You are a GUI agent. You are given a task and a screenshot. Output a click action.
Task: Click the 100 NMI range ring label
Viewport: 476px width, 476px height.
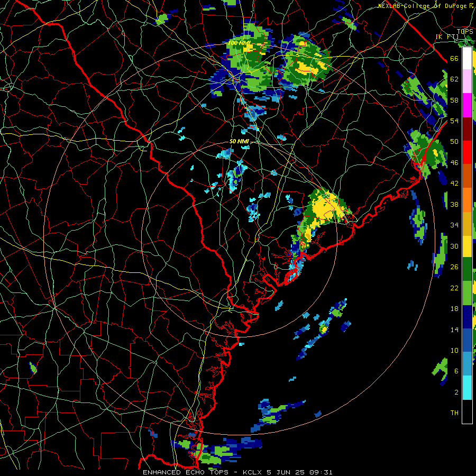[x=239, y=43]
